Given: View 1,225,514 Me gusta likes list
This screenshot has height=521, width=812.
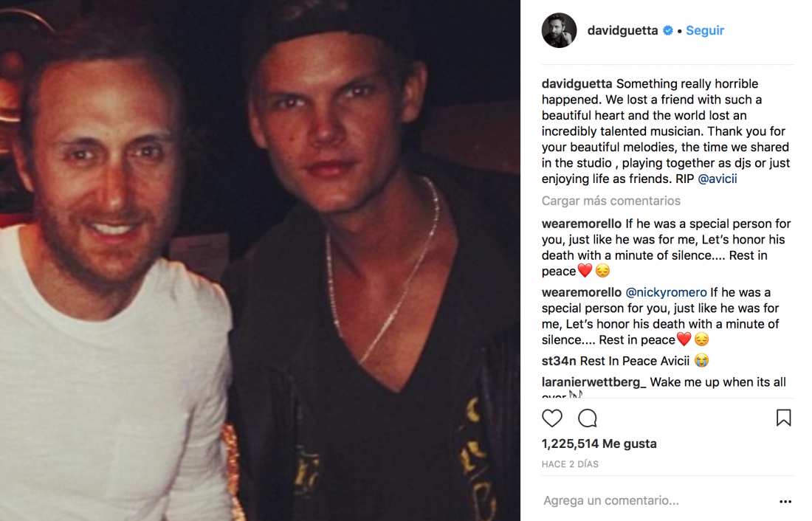Looking at the screenshot, I should 599,444.
